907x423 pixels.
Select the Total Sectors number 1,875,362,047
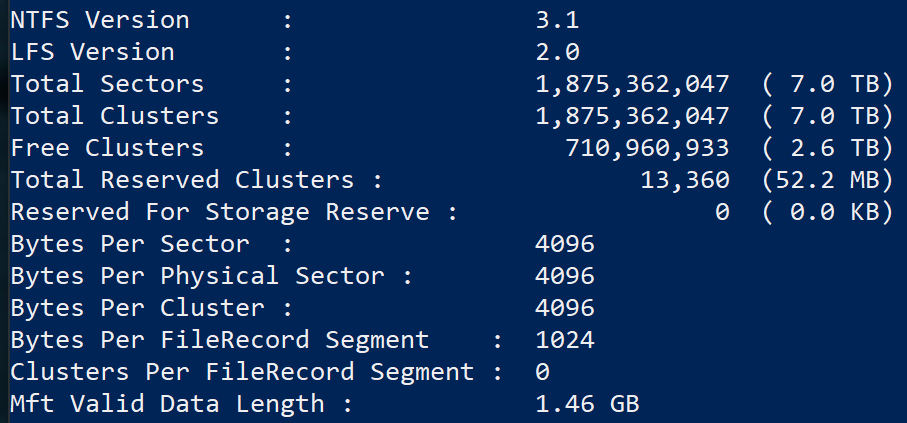coord(633,83)
